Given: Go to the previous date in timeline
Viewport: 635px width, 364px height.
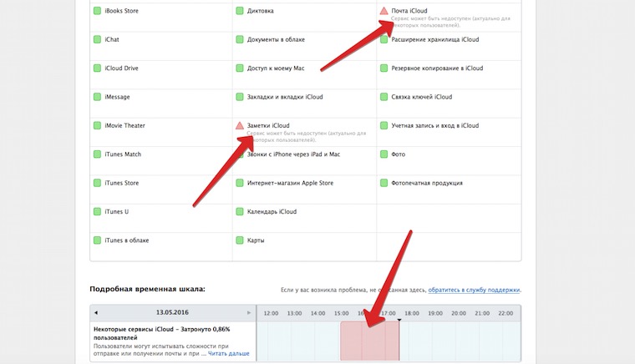Looking at the screenshot, I should coord(95,313).
